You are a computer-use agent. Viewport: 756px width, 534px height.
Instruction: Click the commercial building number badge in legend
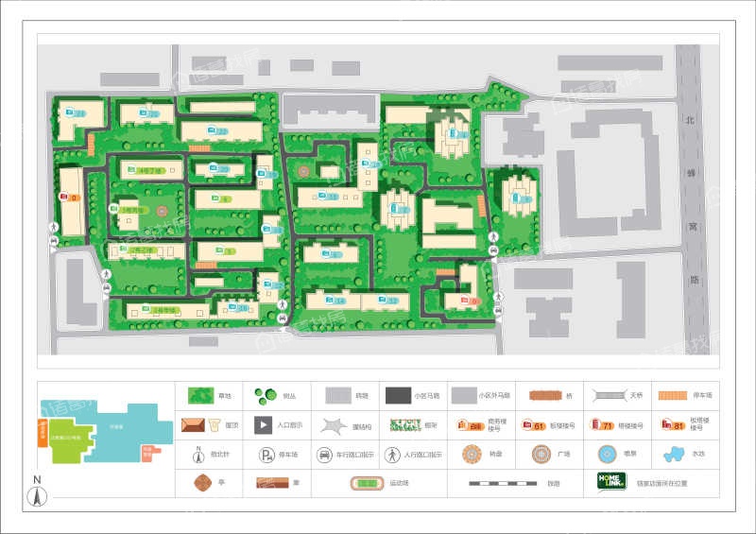pos(471,425)
